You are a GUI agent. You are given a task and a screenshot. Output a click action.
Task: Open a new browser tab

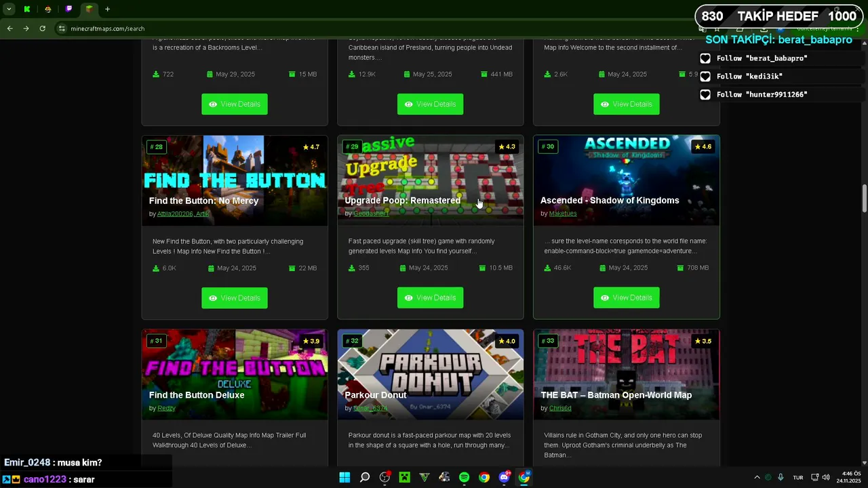[107, 9]
